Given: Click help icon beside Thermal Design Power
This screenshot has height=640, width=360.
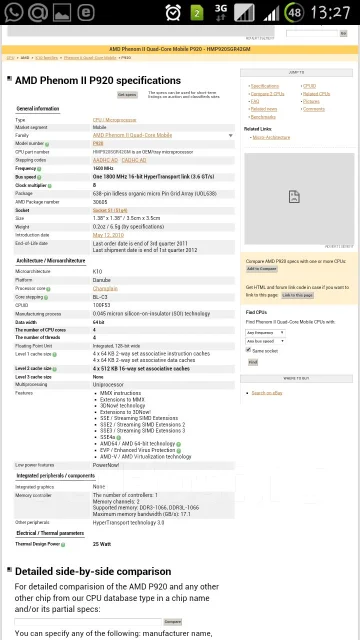Looking at the screenshot, I should point(63,544).
